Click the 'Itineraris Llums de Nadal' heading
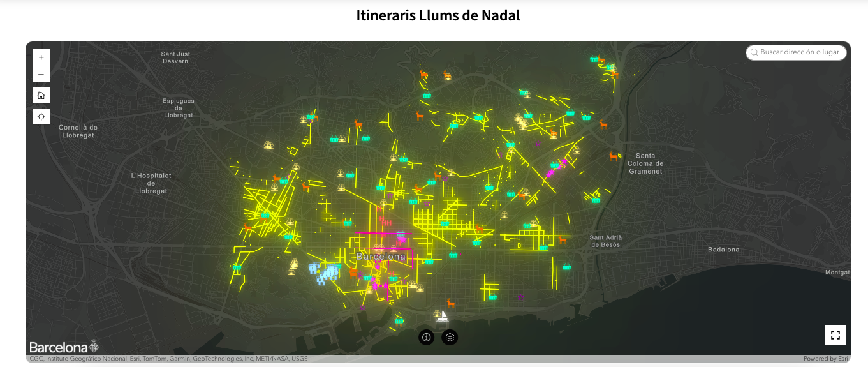 (x=438, y=15)
